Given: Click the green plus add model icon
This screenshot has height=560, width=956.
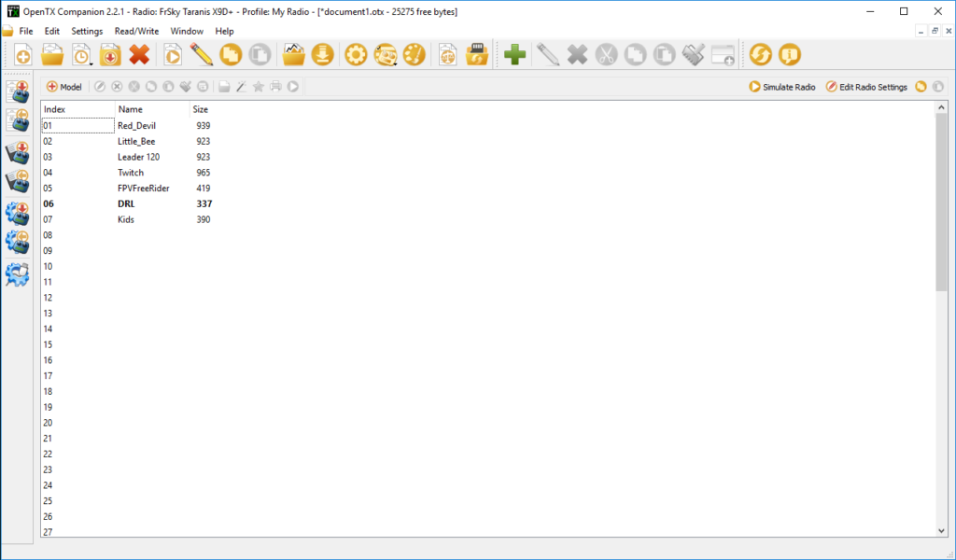Looking at the screenshot, I should pos(514,56).
